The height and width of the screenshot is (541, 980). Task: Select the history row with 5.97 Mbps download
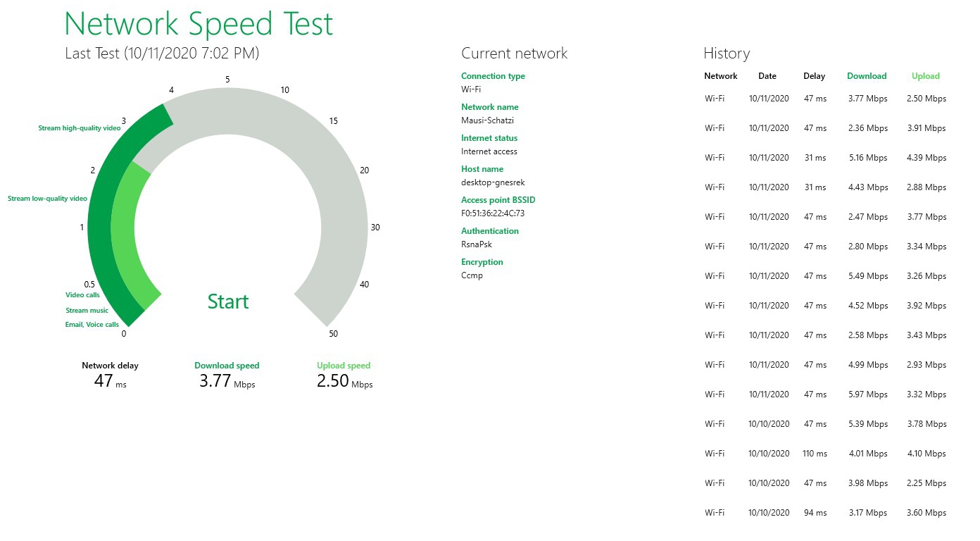[825, 394]
